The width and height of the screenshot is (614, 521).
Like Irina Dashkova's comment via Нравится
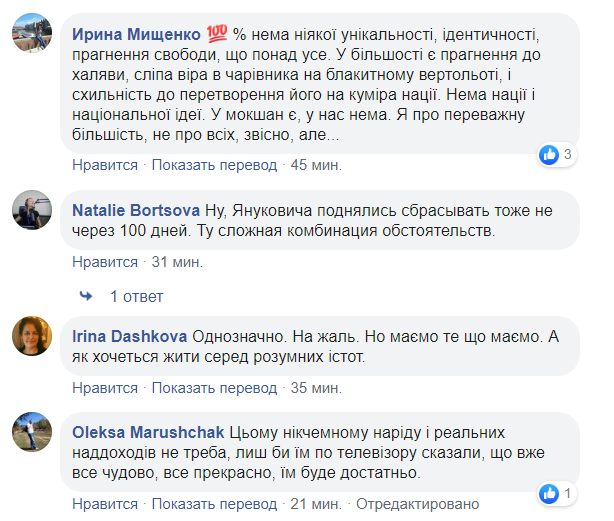pos(105,388)
